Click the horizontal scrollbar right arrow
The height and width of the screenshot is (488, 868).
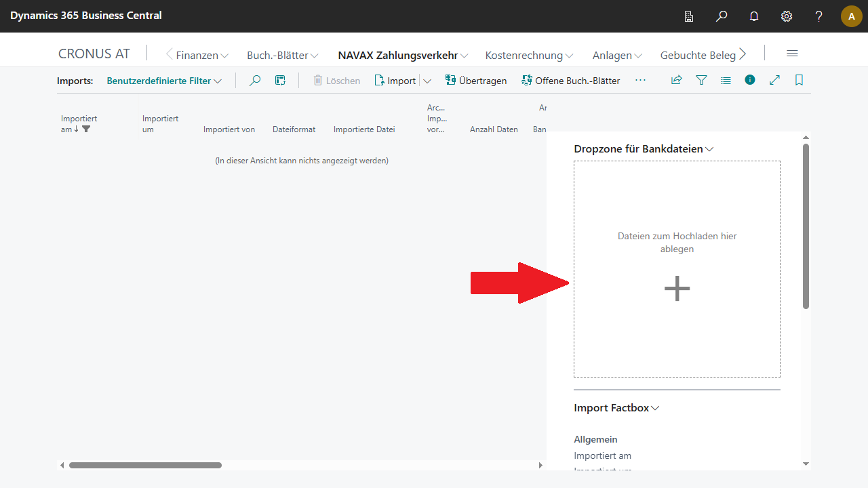[540, 465]
